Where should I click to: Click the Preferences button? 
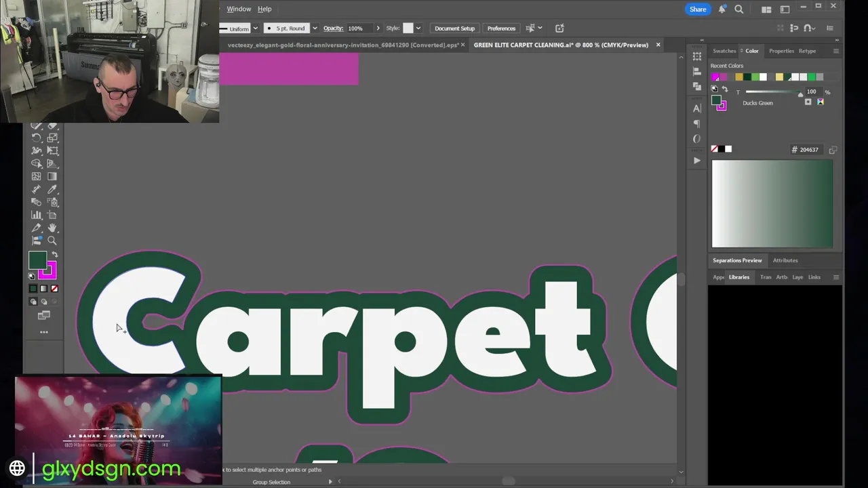tap(501, 28)
